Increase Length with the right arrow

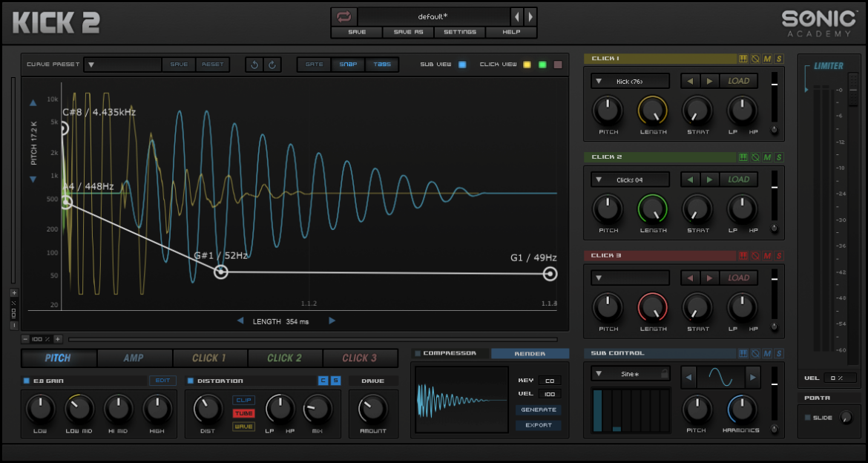pyautogui.click(x=332, y=321)
